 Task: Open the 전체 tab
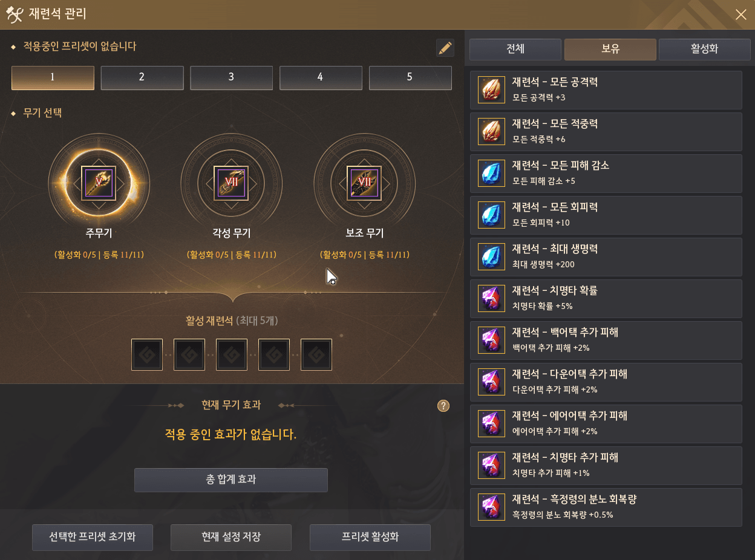click(515, 50)
